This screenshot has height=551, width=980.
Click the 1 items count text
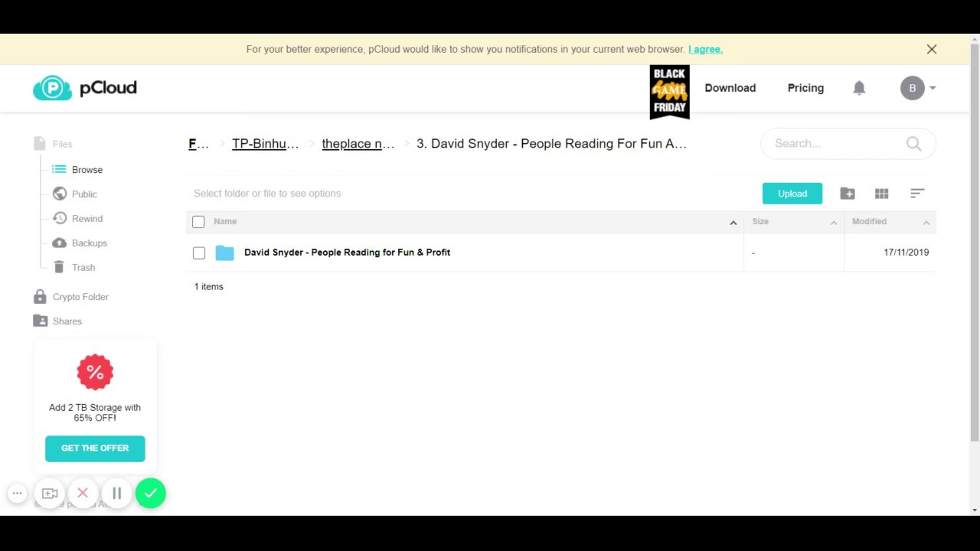tap(208, 287)
